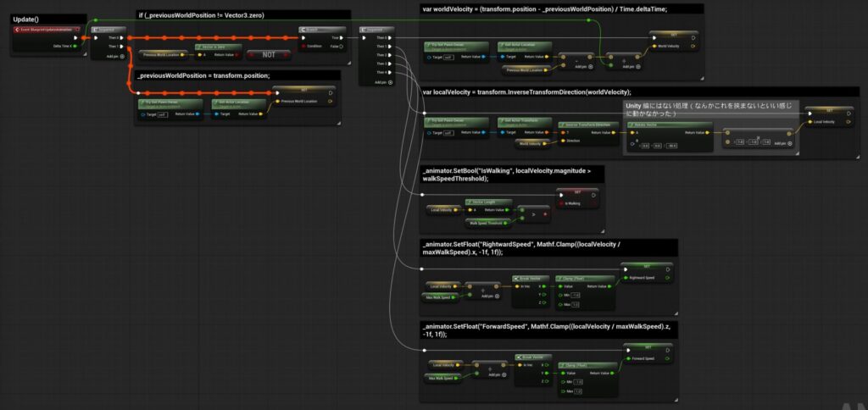Click the Branch node header
The image size is (868, 410).
[320, 30]
